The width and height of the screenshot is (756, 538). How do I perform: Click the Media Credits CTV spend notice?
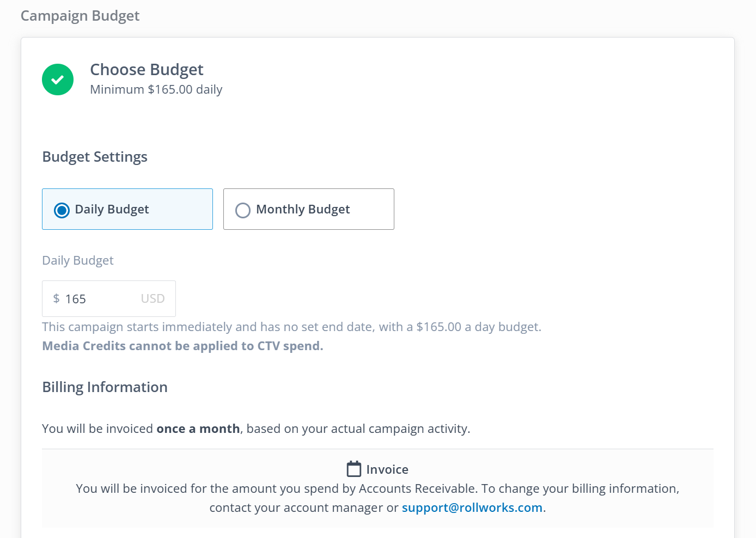click(182, 346)
